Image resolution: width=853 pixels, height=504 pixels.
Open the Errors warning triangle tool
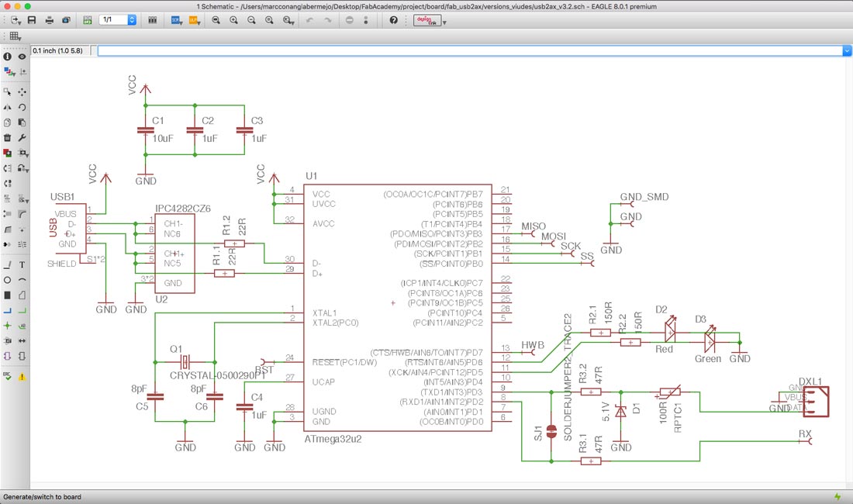(x=22, y=376)
